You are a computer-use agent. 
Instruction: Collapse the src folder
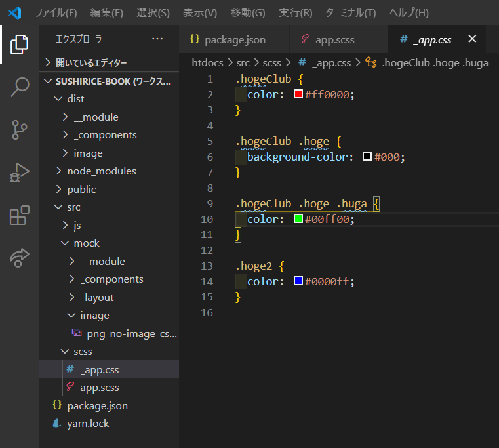109,207
